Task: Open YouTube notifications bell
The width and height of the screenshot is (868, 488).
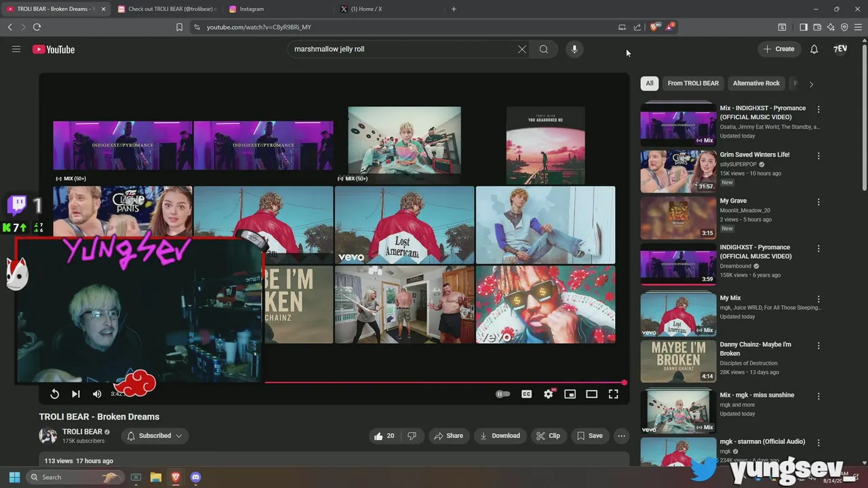Action: point(814,49)
